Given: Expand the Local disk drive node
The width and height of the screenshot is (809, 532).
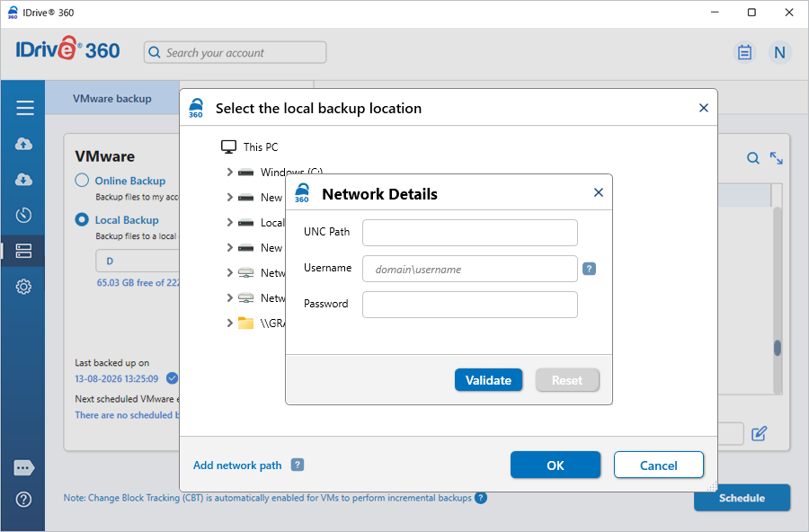Looking at the screenshot, I should click(229, 222).
